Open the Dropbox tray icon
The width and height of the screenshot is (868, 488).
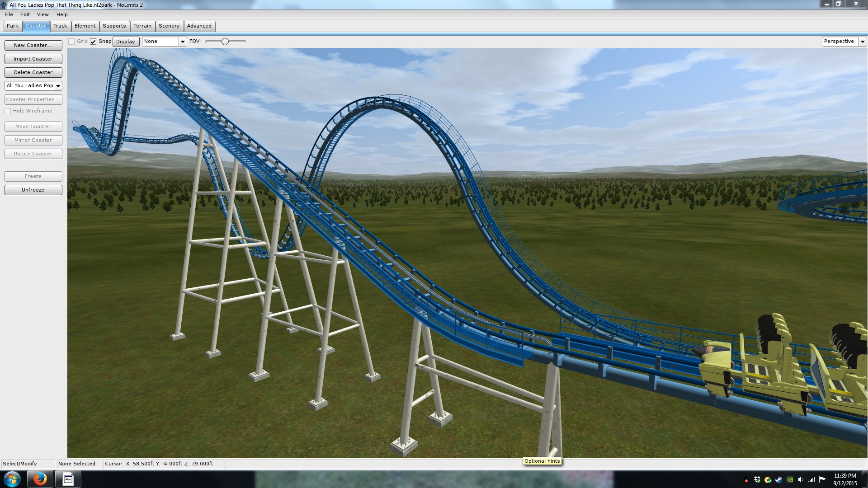pos(757,479)
